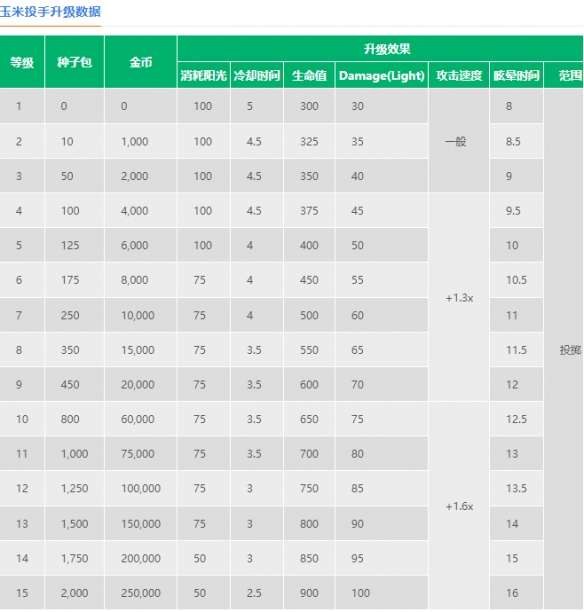
Task: Click damage value 55
Action: (357, 280)
